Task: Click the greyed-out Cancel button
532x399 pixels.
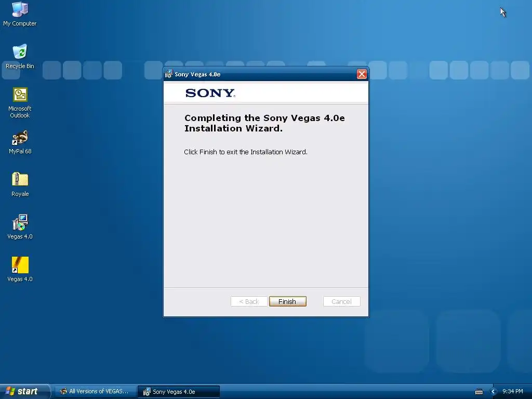Action: (341, 301)
